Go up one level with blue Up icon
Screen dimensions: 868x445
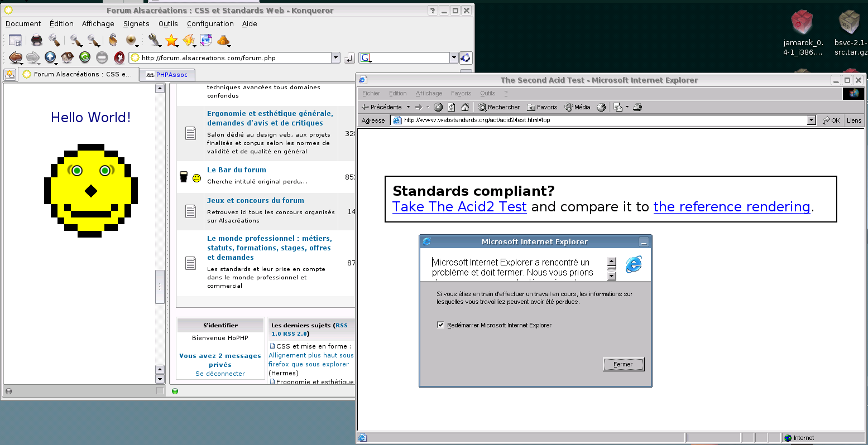[50, 57]
